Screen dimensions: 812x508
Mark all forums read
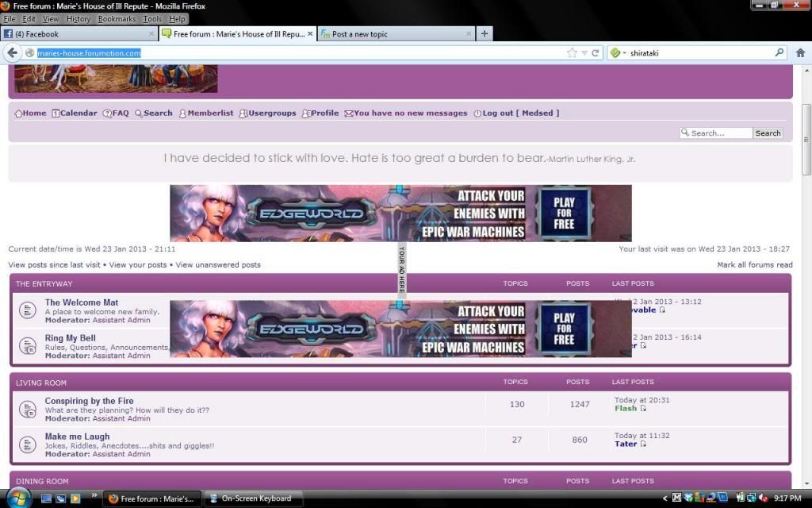(755, 265)
